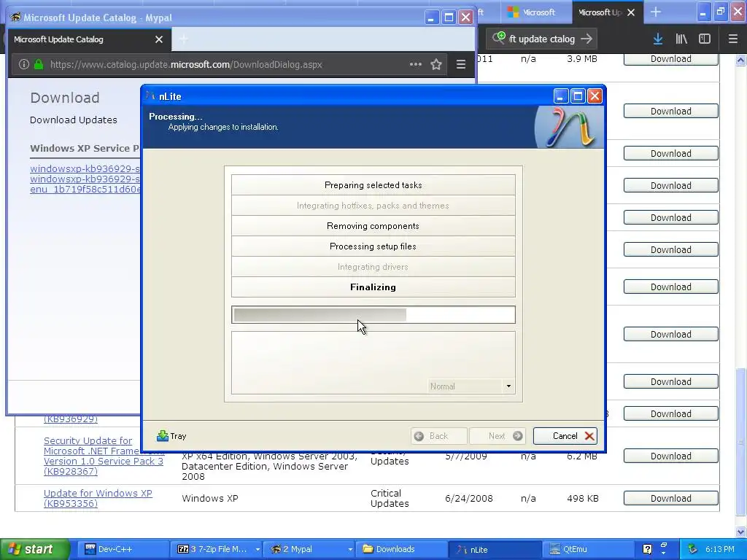
Task: Open the main browser hamburger menu
Action: [733, 39]
